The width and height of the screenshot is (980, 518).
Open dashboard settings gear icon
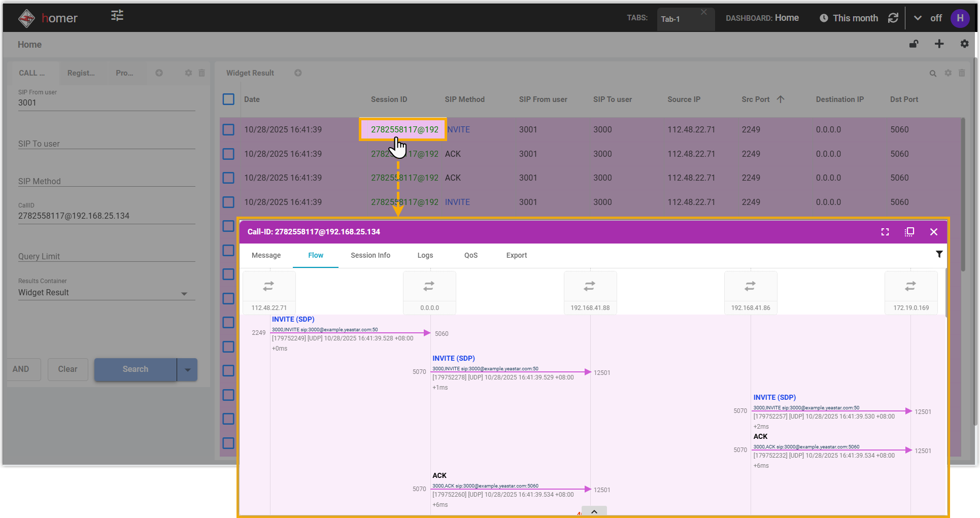click(964, 44)
